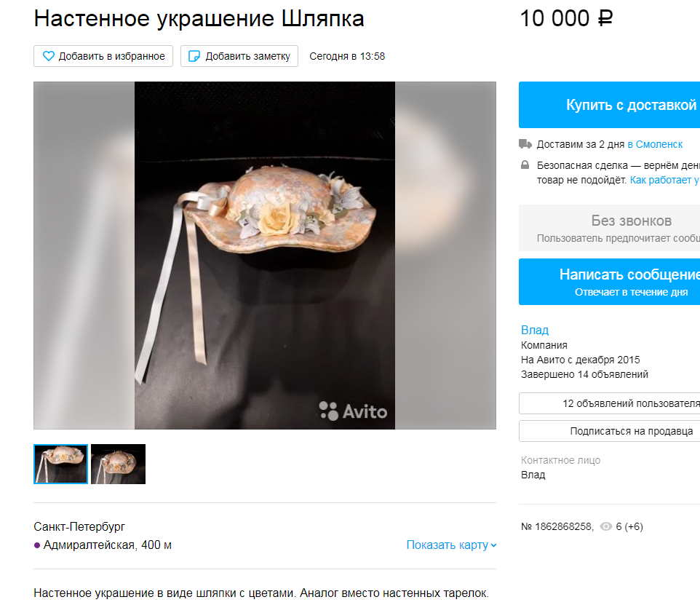The image size is (700, 613).
Task: Click the eye views icon
Action: pyautogui.click(x=605, y=527)
